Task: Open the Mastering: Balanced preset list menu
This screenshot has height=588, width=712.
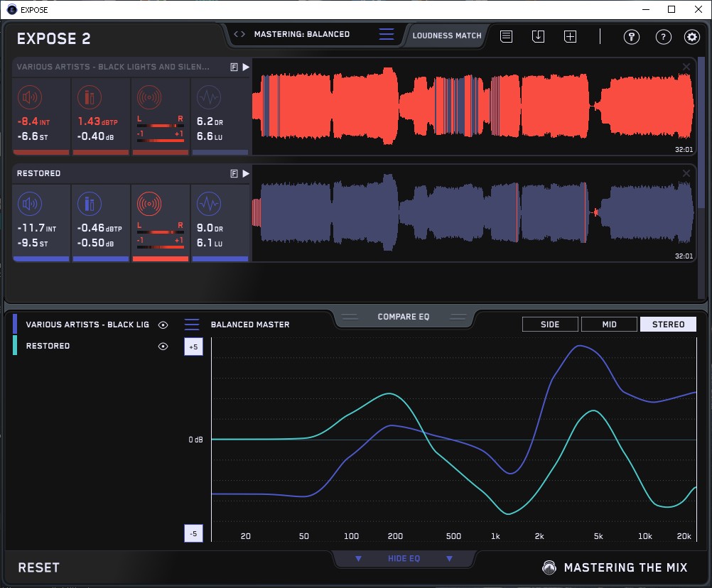Action: pyautogui.click(x=386, y=34)
